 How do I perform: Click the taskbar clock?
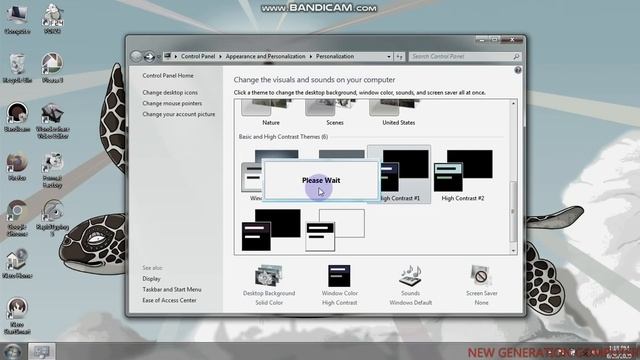(x=619, y=352)
